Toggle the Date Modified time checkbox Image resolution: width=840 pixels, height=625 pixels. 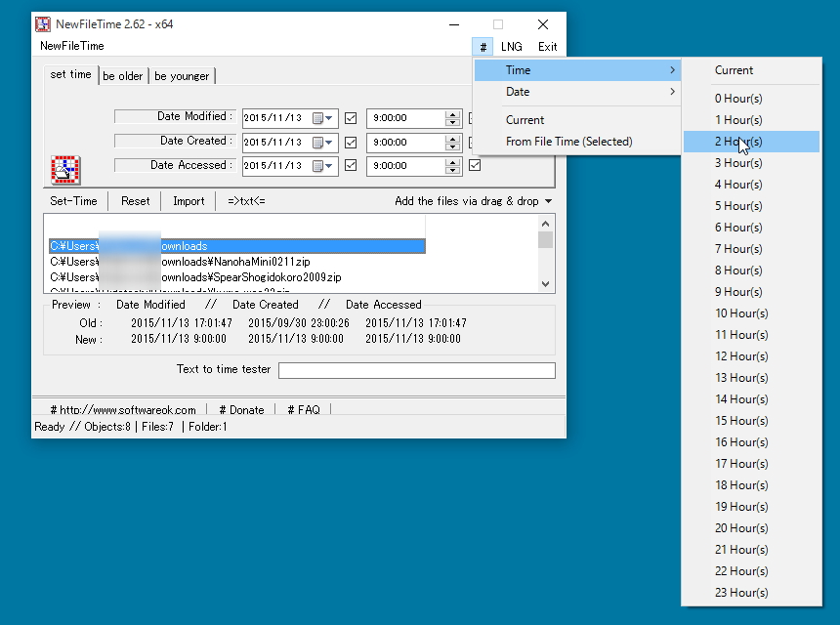click(351, 118)
